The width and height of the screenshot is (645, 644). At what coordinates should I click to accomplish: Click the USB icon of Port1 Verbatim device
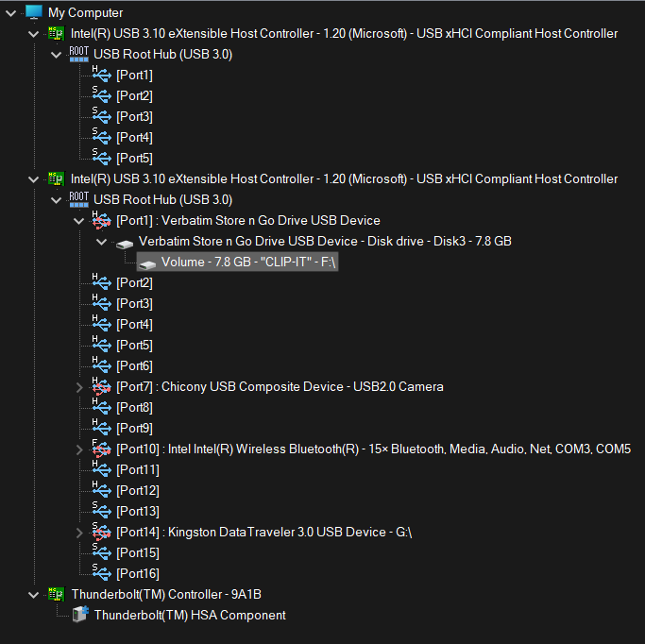tap(101, 219)
